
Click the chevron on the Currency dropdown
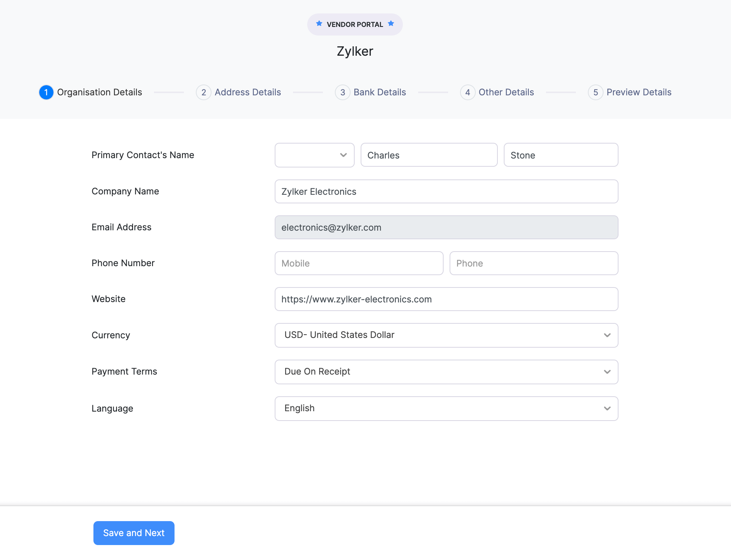607,335
